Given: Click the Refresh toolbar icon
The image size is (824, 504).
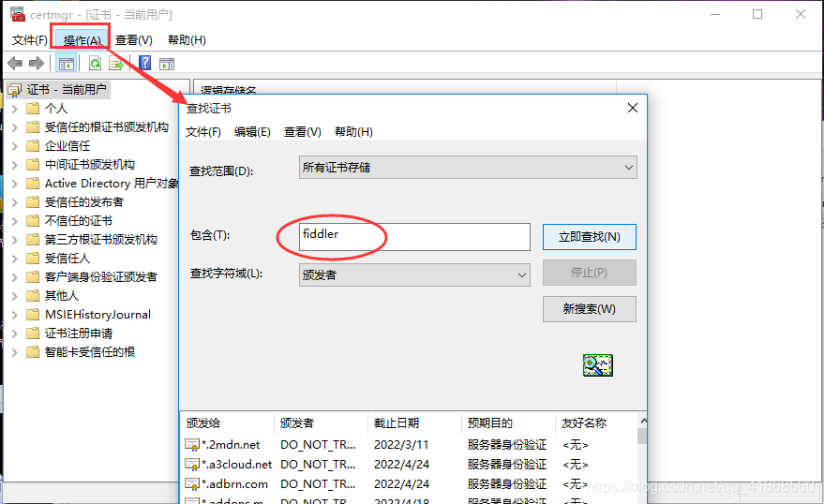Looking at the screenshot, I should (95, 64).
